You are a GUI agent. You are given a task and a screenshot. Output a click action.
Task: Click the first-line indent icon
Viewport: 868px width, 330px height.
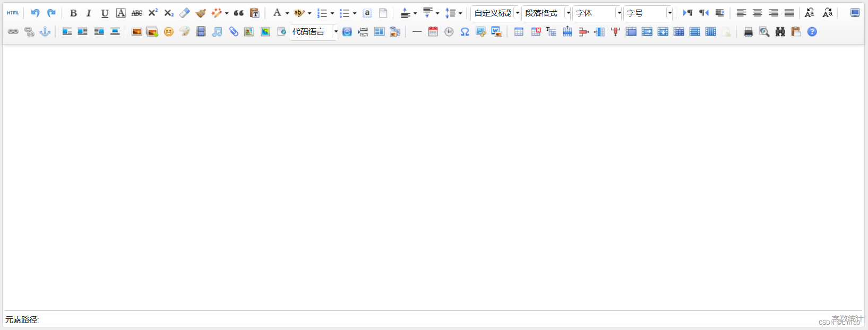click(x=720, y=13)
